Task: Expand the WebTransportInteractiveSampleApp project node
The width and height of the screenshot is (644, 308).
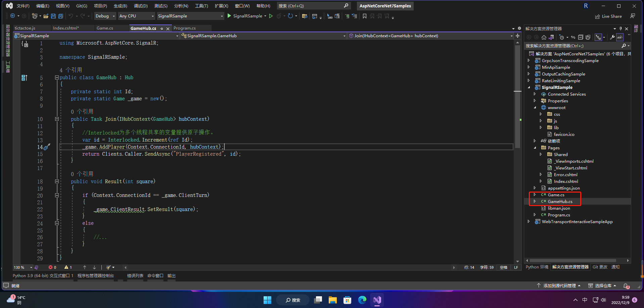Action: point(529,222)
